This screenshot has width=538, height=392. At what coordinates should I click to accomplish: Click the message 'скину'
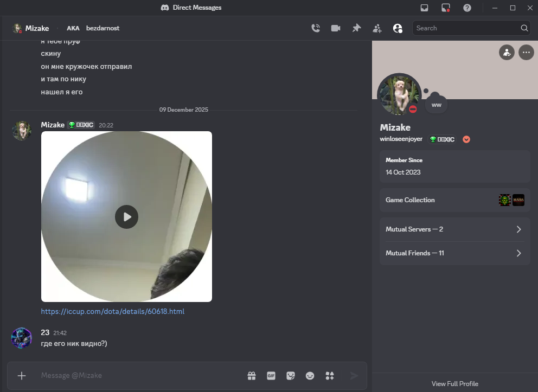tap(51, 54)
